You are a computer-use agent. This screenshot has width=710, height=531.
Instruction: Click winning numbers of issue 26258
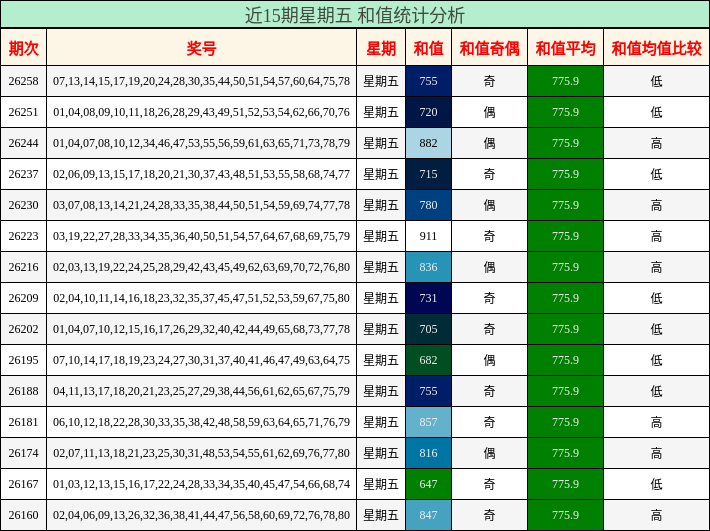(201, 81)
